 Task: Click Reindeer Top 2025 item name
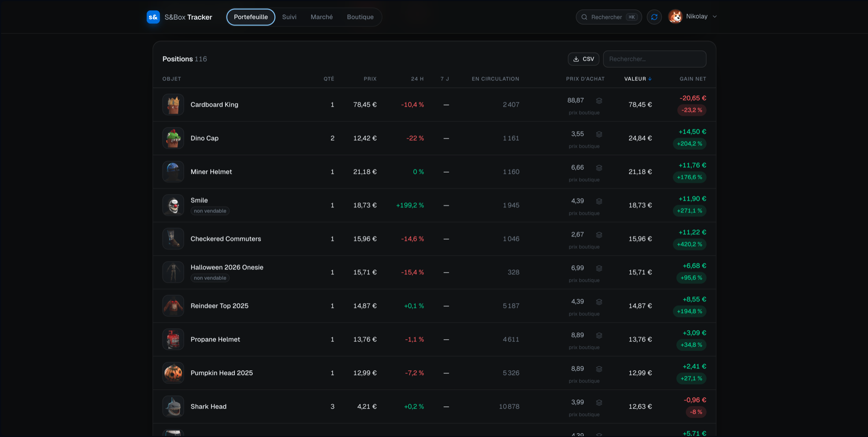pos(219,306)
